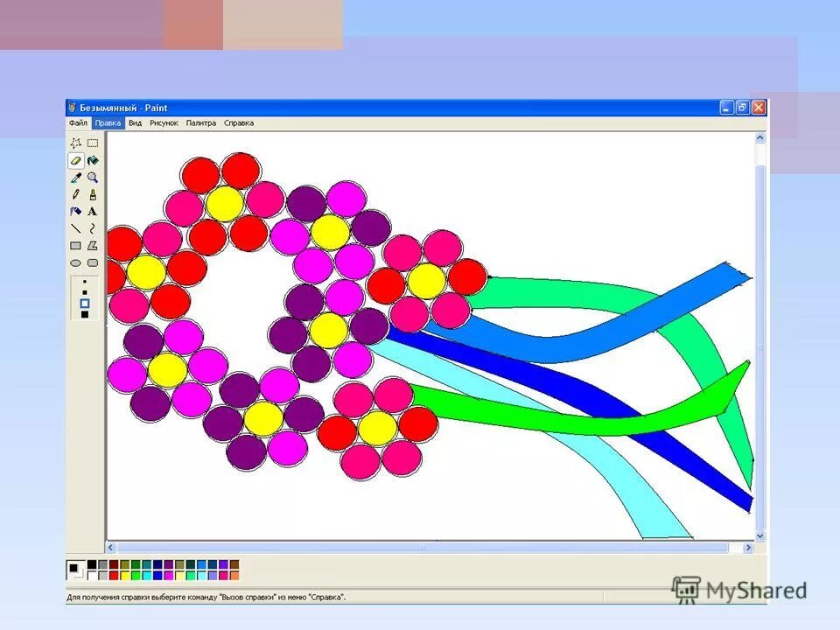Click the vertical scrollbar down arrow
Viewport: 840px width, 630px height.
(x=758, y=535)
